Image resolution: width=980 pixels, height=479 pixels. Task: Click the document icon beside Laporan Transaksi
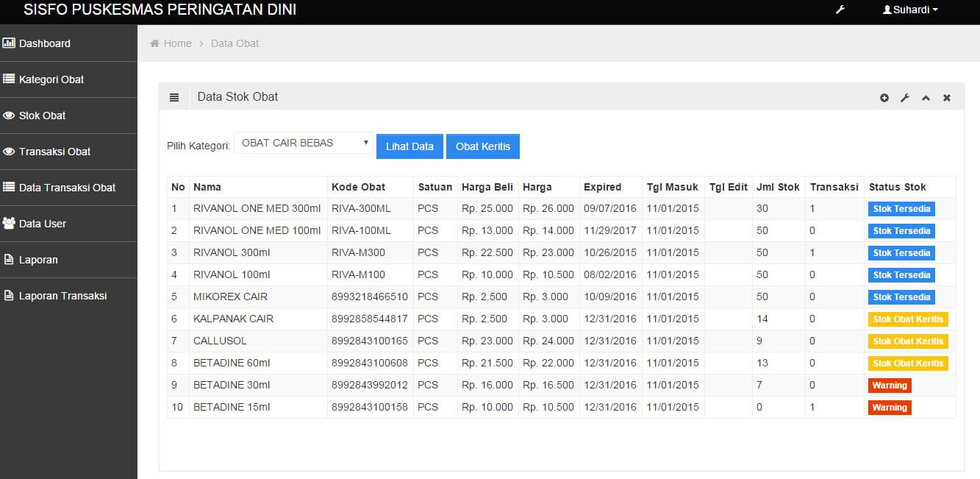pos(9,295)
